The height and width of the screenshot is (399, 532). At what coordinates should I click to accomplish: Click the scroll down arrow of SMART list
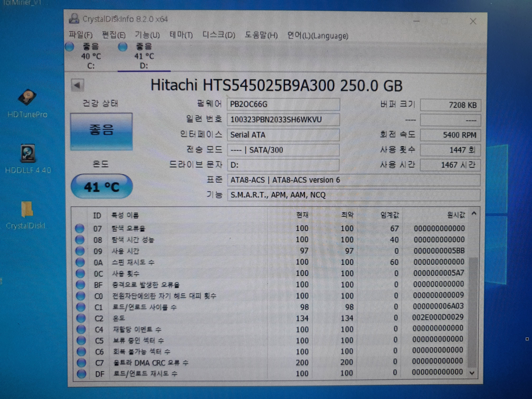click(x=472, y=373)
